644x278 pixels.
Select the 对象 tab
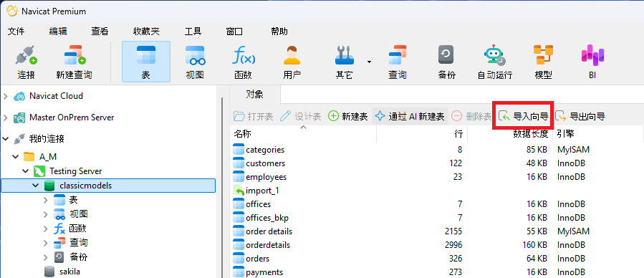click(254, 95)
